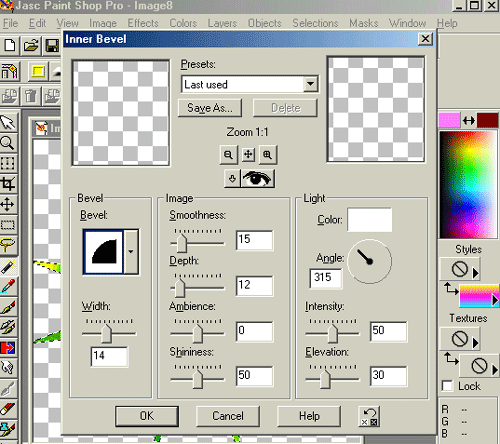The height and width of the screenshot is (444, 500).
Task: Open the Presets dropdown list
Action: coord(311,84)
